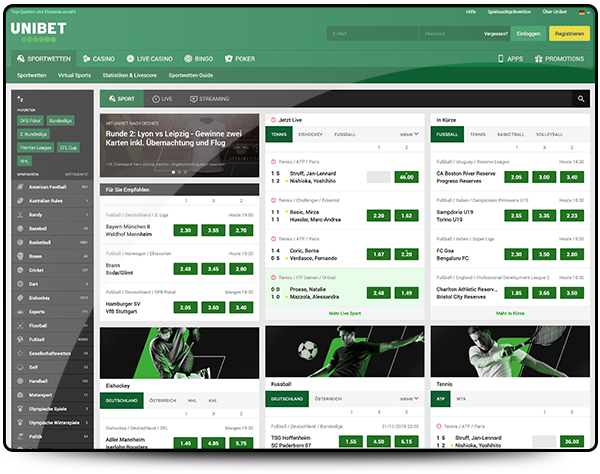Viewport: 600px width, 474px height.
Task: Open Spielsuchtprävention link
Action: point(509,12)
